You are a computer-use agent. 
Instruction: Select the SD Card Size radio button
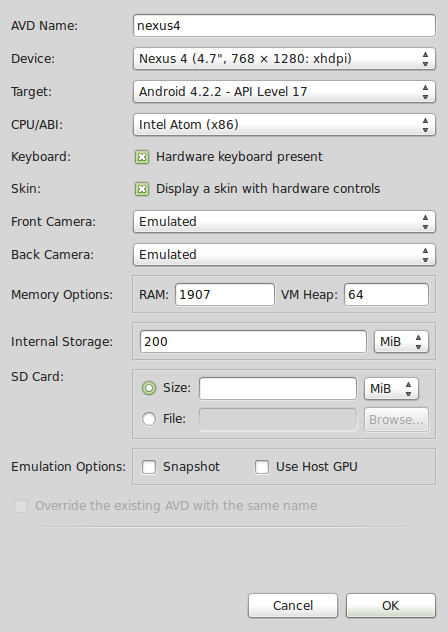pyautogui.click(x=149, y=388)
